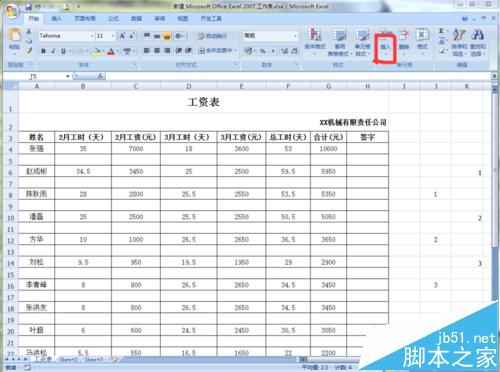Screen dimensions: 500x372
Task: Open the borders dropdown
Action: 86,51
